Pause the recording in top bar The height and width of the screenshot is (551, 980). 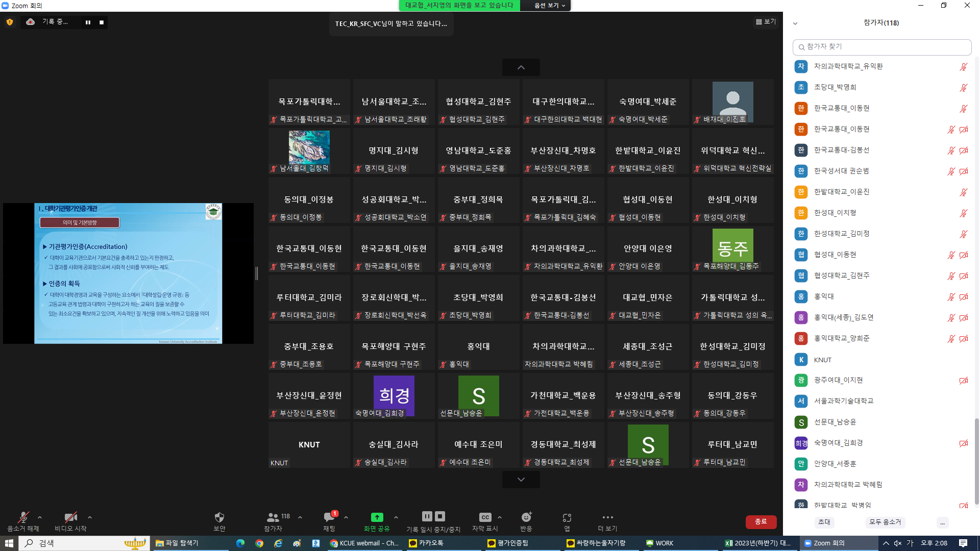coord(88,22)
